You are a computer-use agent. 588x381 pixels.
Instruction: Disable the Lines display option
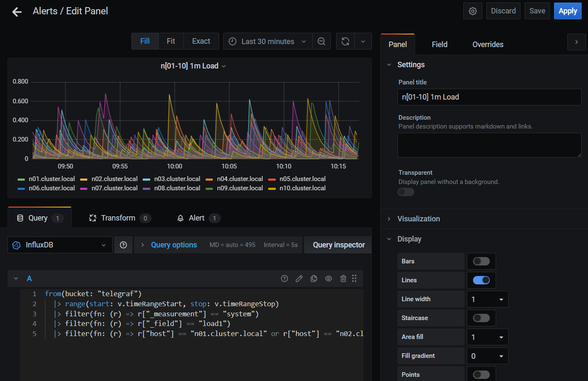tap(481, 280)
